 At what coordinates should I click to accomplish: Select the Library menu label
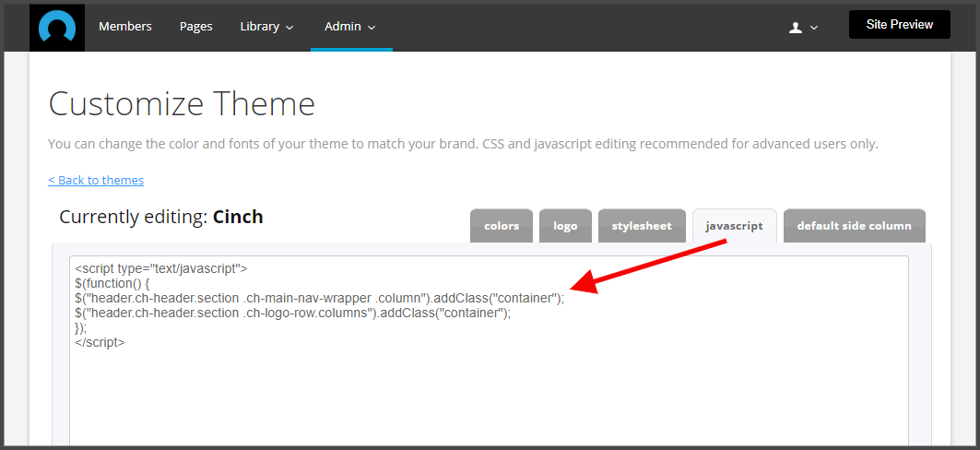coord(259,26)
